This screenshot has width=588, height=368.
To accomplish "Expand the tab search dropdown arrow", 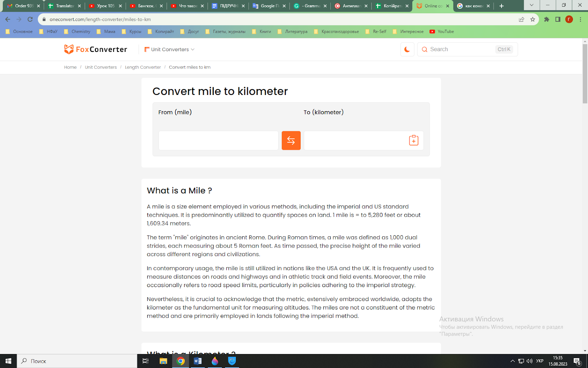I will click(531, 5).
